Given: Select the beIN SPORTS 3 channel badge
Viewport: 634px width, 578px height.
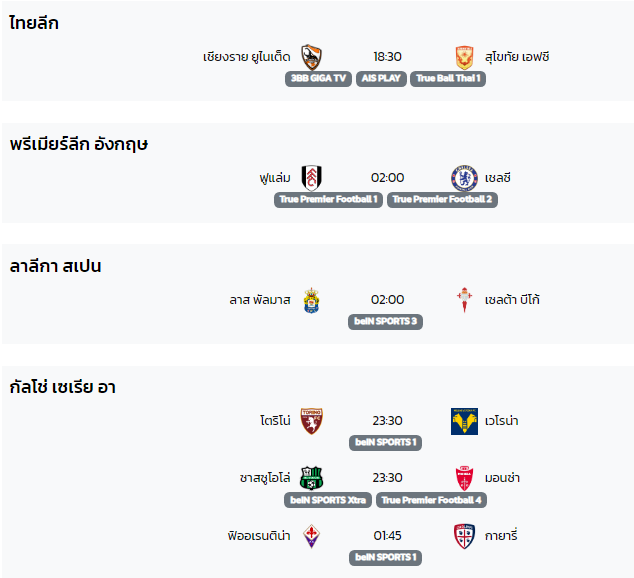Looking at the screenshot, I should pos(385,322).
